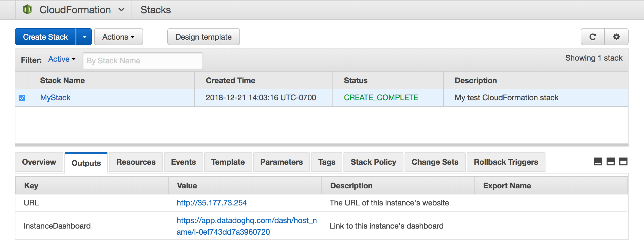
Task: Open the Template tab
Action: [x=228, y=162]
